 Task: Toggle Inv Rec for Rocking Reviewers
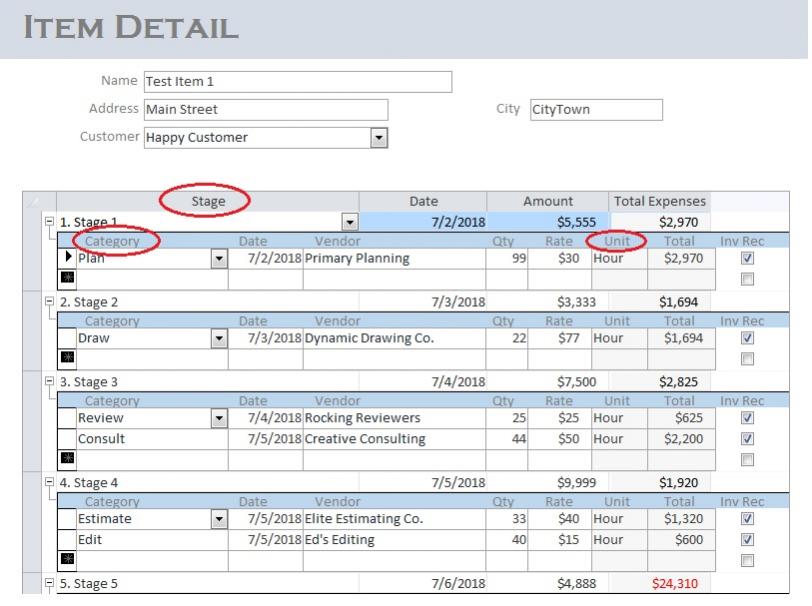coord(747,417)
